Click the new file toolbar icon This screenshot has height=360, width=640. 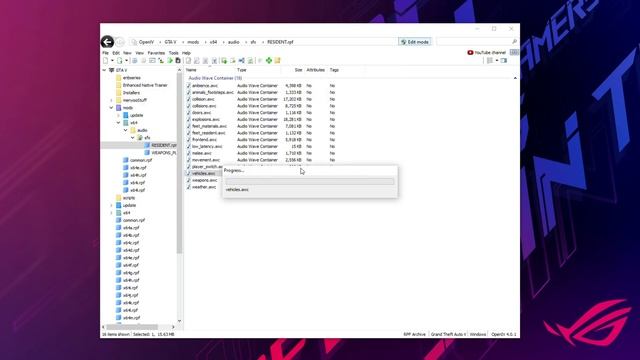(x=106, y=60)
